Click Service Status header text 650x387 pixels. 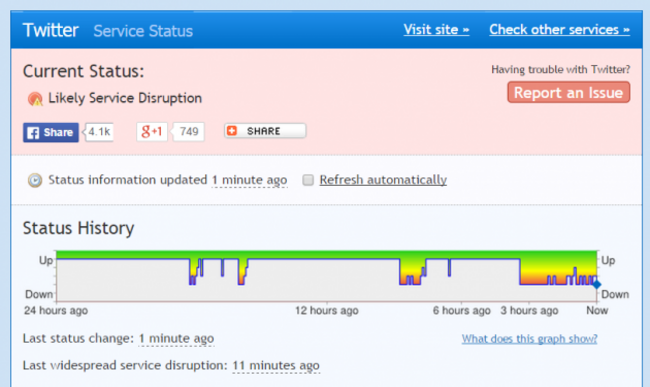click(x=143, y=31)
